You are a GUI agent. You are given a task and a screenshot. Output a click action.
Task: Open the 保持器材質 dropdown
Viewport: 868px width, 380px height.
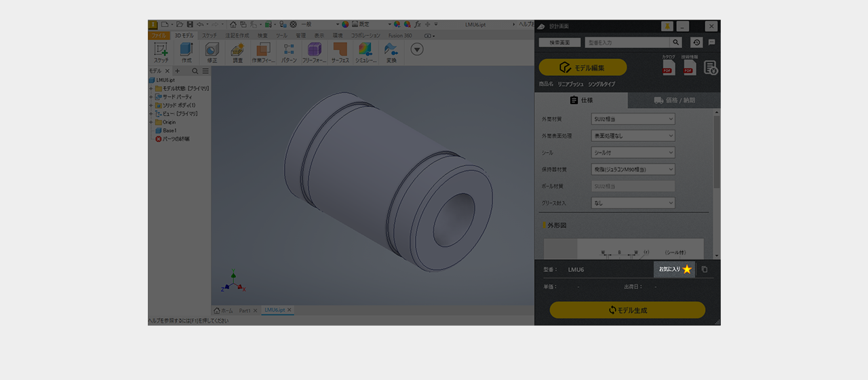point(633,170)
